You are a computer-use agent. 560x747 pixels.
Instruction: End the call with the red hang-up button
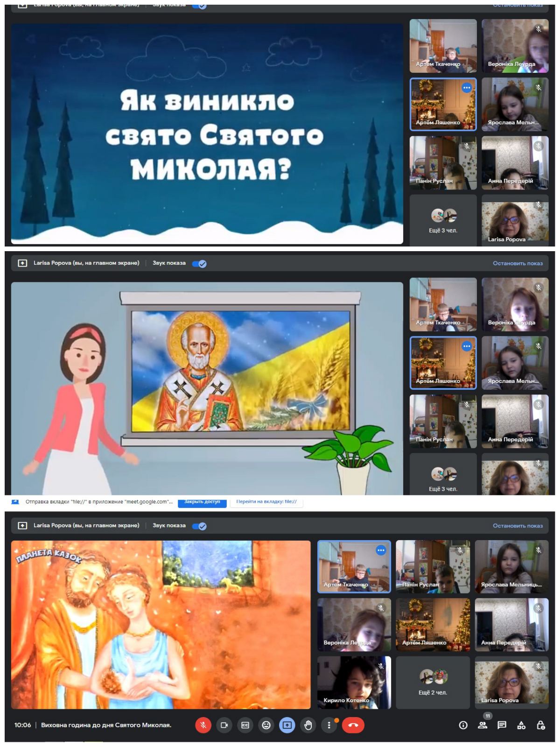point(353,725)
